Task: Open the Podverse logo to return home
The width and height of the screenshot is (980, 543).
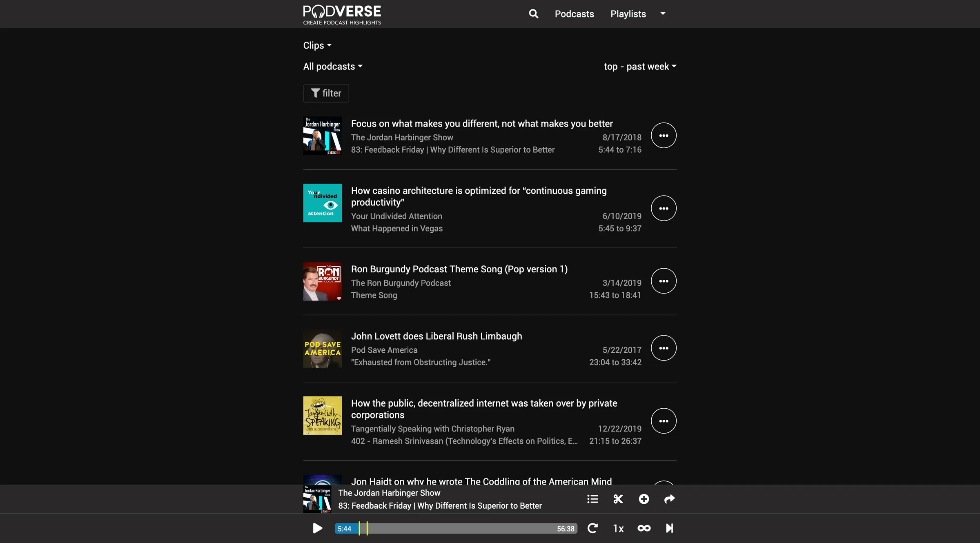Action: [x=342, y=14]
